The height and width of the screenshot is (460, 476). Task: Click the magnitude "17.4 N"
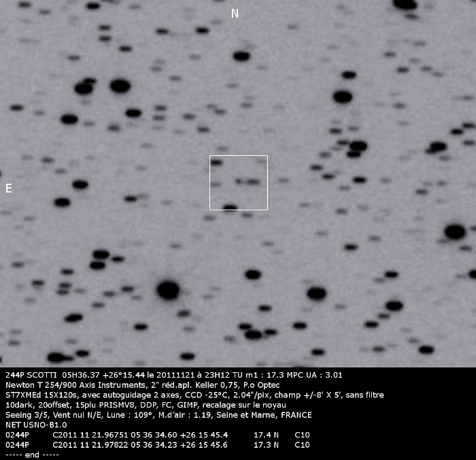(266, 435)
